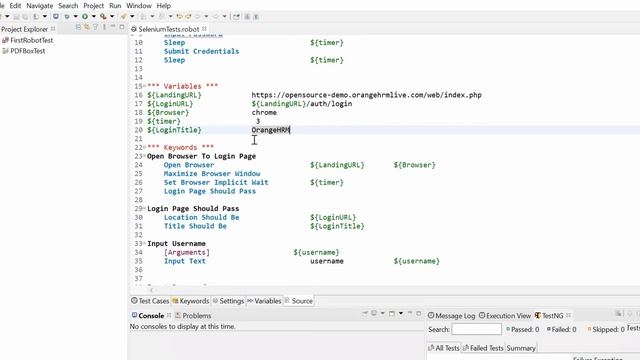640x360 pixels.
Task: Click the editor horizontal scrollbar left arrow
Action: (151, 290)
